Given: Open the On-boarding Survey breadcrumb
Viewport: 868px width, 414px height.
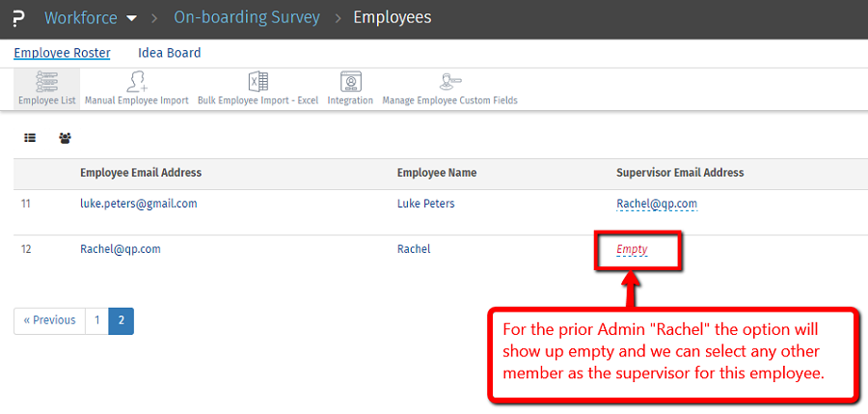Looking at the screenshot, I should click(x=246, y=17).
